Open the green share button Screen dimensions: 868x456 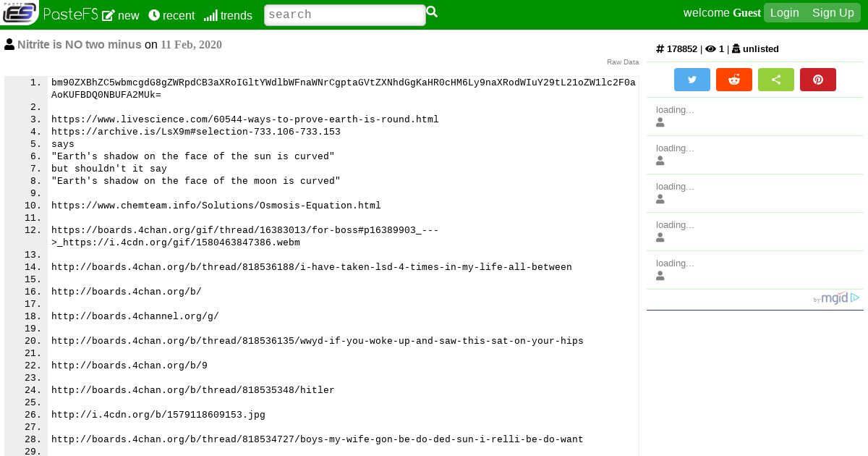pyautogui.click(x=776, y=80)
